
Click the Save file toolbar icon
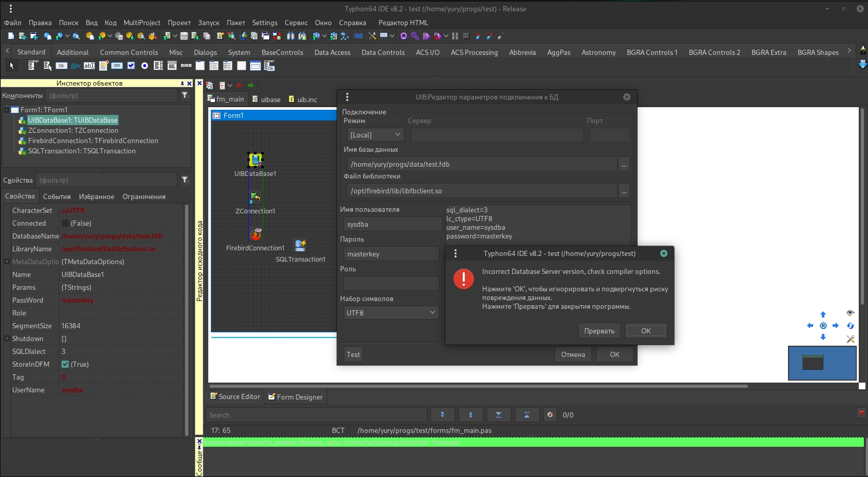(x=184, y=36)
